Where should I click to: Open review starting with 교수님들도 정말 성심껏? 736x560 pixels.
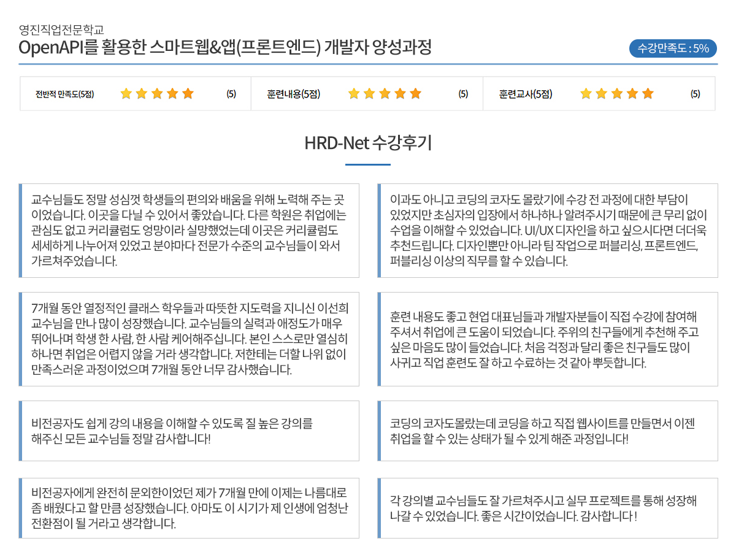189,231
